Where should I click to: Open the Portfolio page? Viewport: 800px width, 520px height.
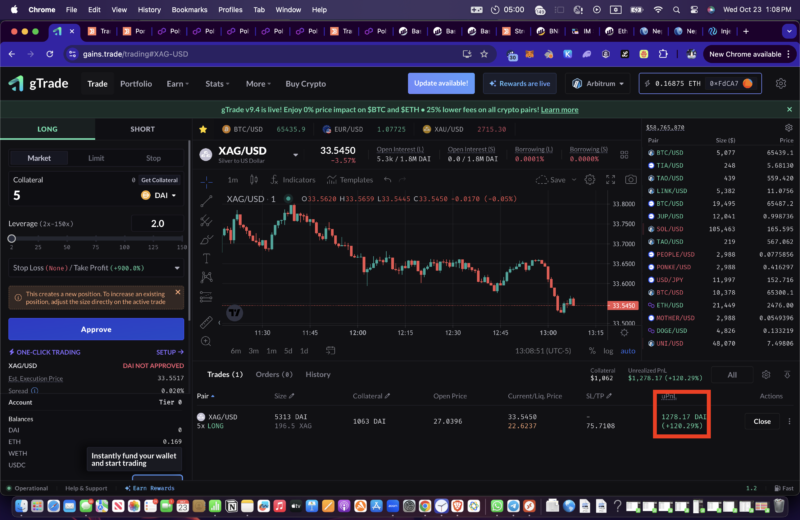(136, 84)
